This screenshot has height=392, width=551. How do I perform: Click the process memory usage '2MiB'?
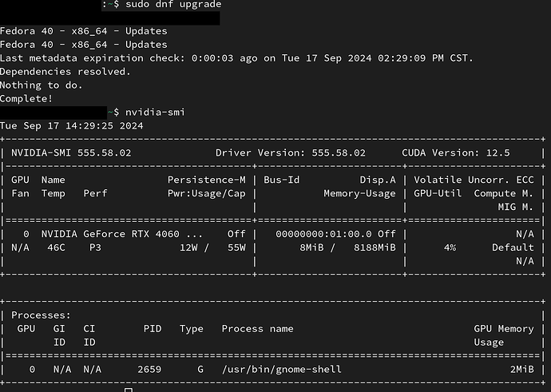coord(521,370)
